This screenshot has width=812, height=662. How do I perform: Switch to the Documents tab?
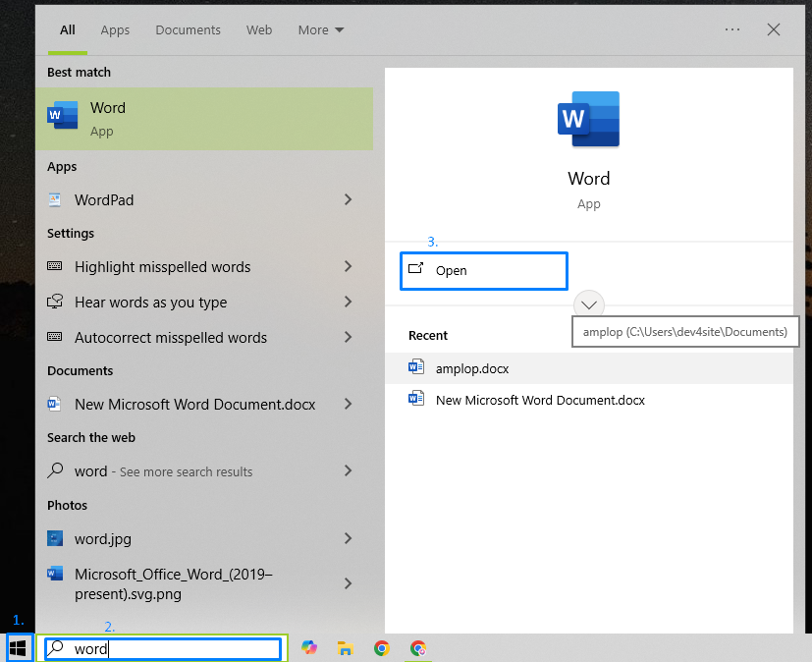[188, 30]
